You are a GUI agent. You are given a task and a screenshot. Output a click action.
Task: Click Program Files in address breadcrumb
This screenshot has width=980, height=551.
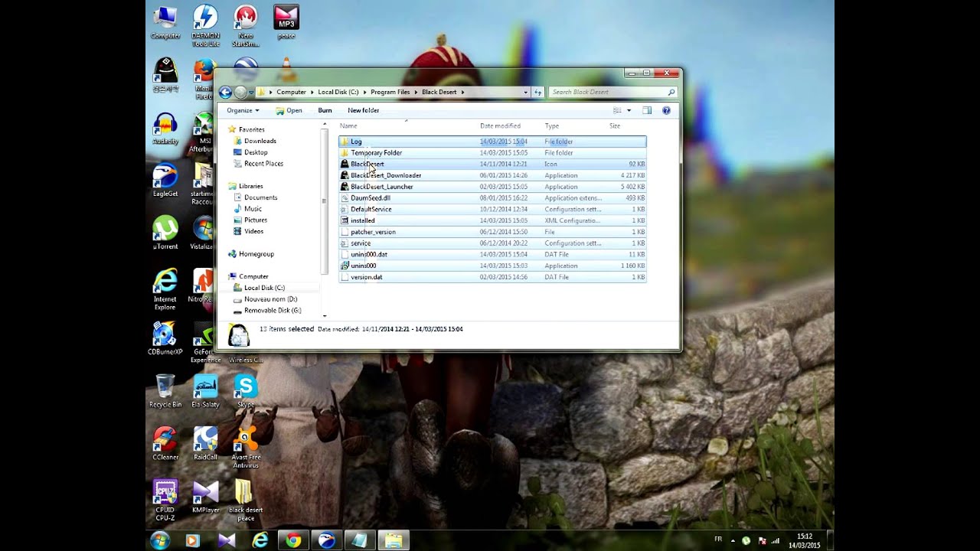point(390,92)
